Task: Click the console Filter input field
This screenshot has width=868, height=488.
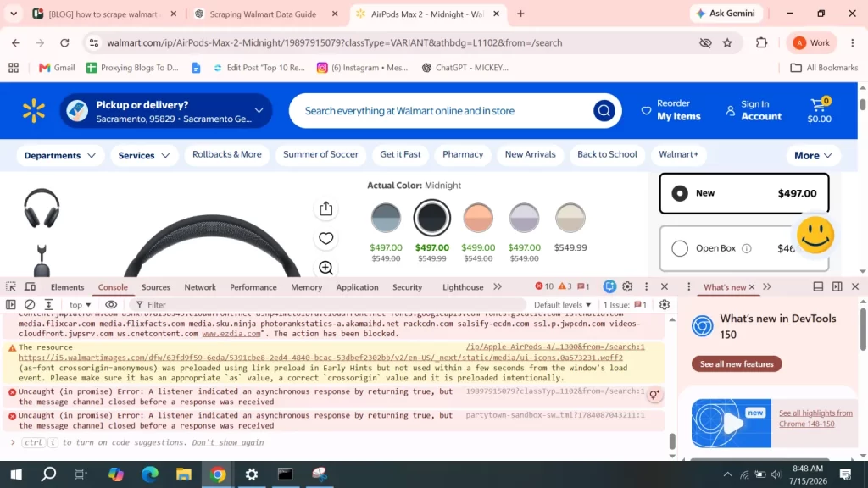Action: tap(326, 304)
